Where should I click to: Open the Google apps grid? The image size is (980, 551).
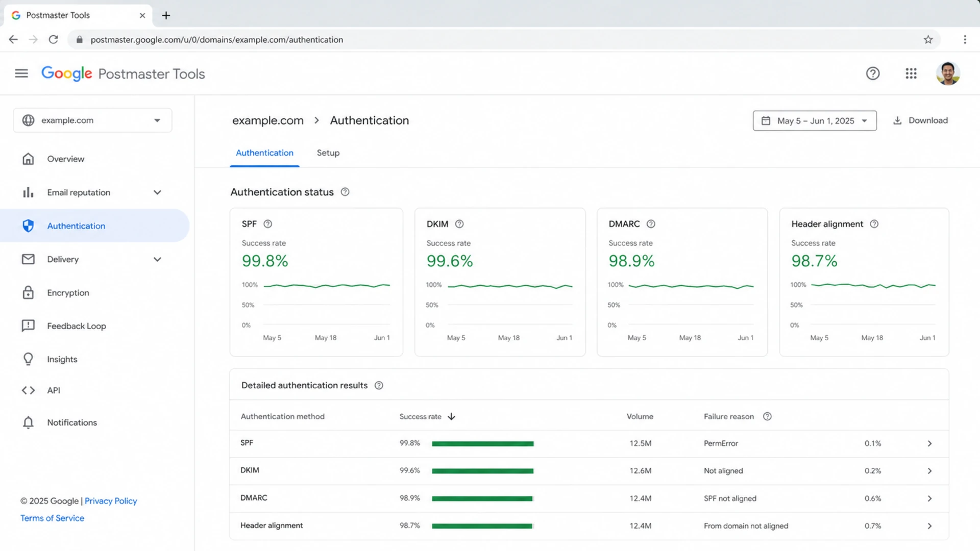pyautogui.click(x=911, y=73)
